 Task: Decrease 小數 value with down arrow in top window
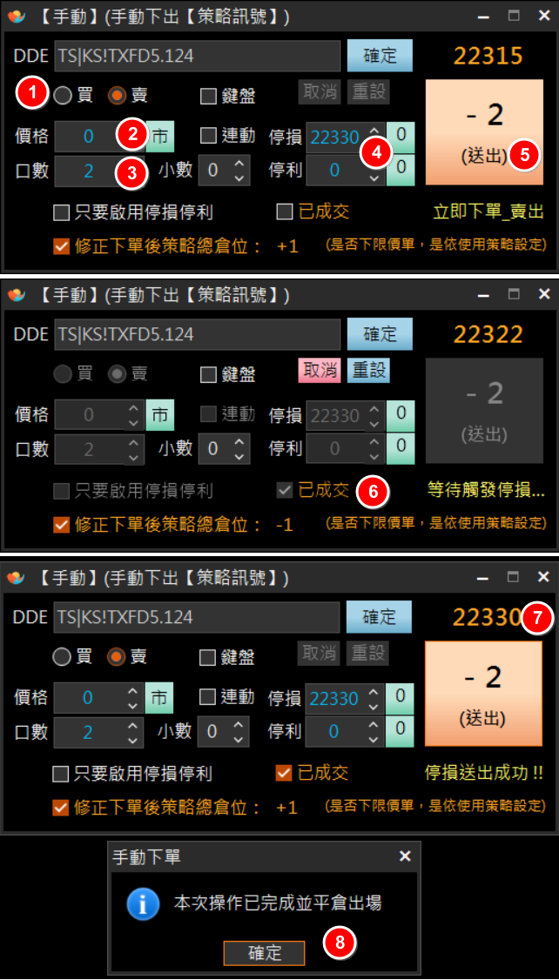(239, 178)
